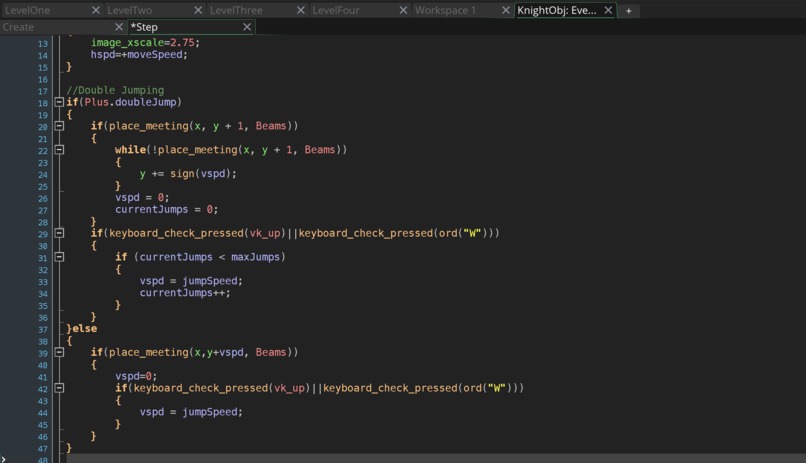
Task: Collapse the code fold at line 18
Action: [59, 102]
